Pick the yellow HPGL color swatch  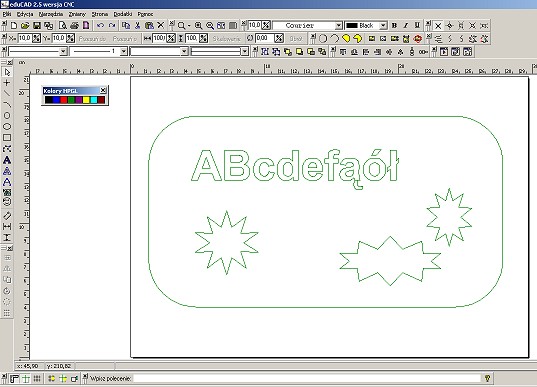(86, 100)
